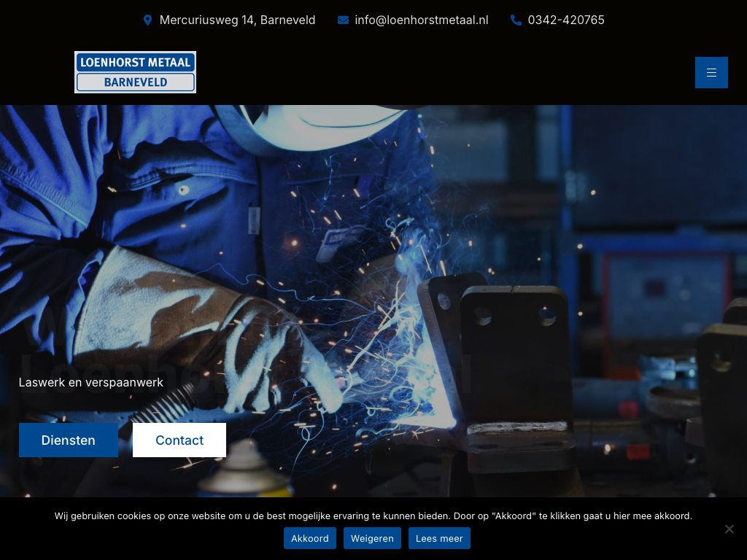Accept cookies with the Akkoord button

pos(310,538)
